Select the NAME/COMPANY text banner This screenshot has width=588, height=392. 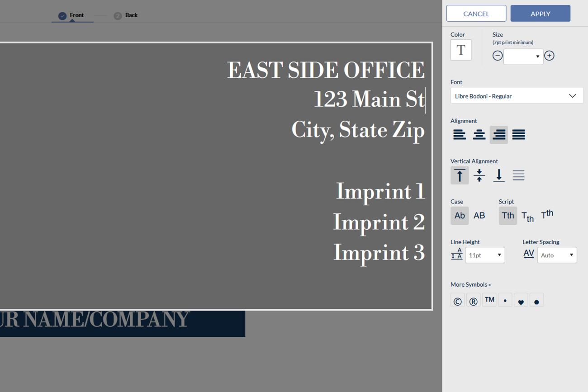coord(122,323)
